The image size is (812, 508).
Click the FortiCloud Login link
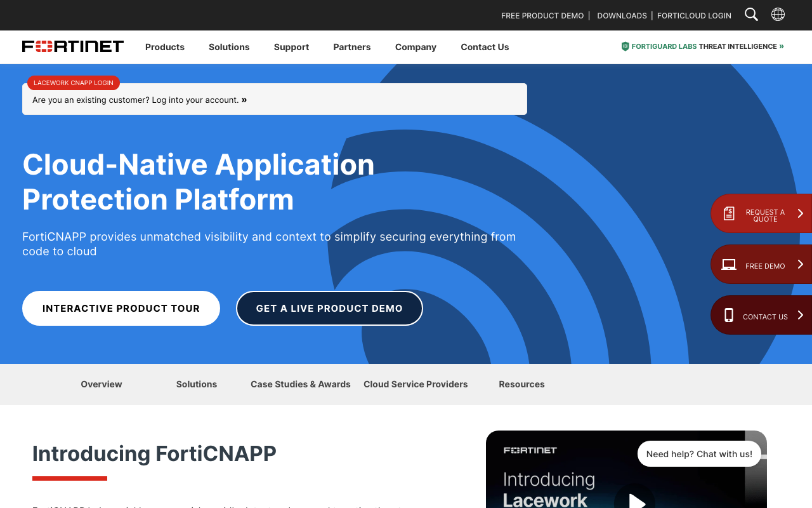694,15
